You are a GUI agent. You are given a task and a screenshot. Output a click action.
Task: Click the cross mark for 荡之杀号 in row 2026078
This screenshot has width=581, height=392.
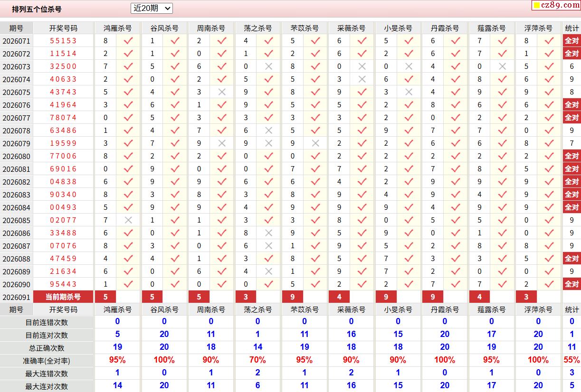(x=268, y=131)
